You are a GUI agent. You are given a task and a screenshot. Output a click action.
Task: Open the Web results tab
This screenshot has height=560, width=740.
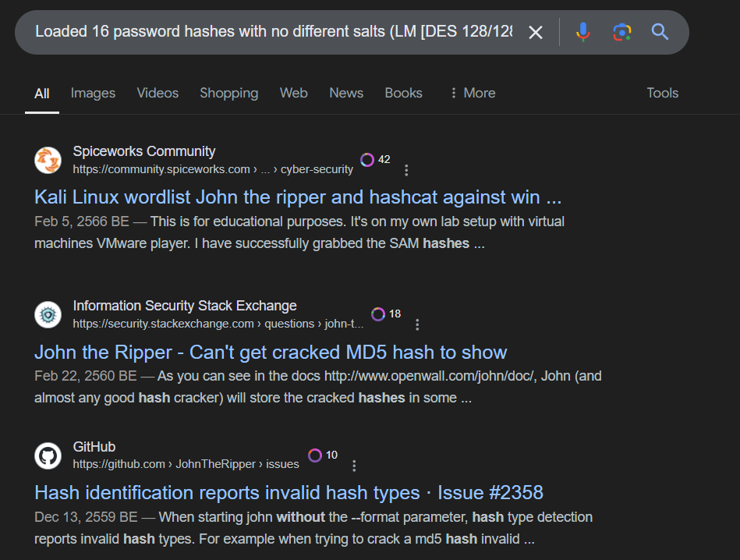[293, 93]
